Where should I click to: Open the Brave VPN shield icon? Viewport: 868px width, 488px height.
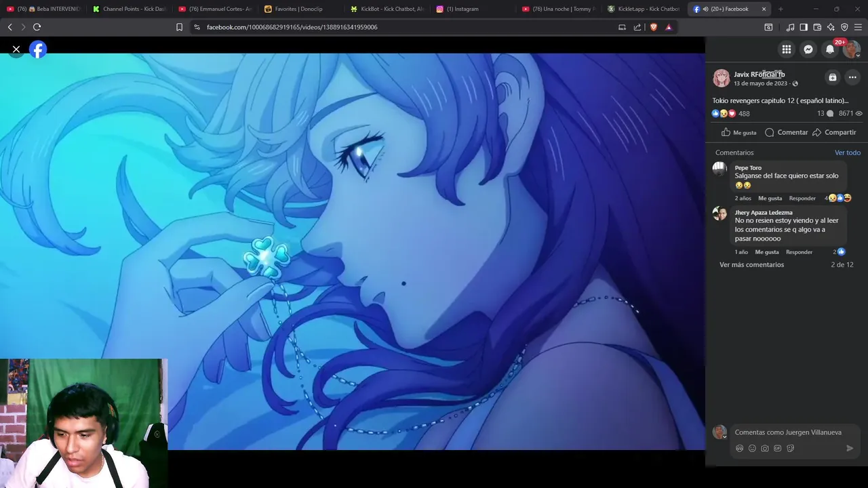(844, 27)
